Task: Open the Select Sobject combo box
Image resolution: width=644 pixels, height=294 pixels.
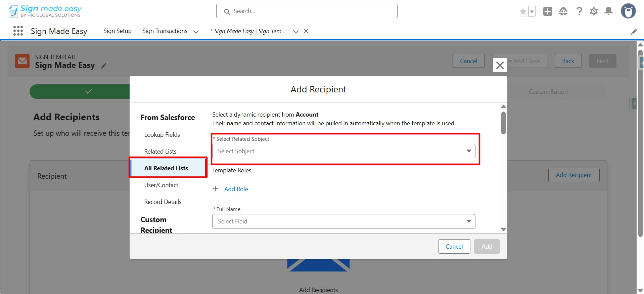Action: point(343,151)
